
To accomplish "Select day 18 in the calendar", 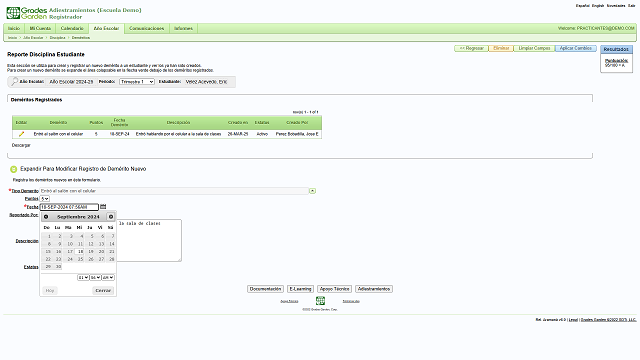I will 80,251.
